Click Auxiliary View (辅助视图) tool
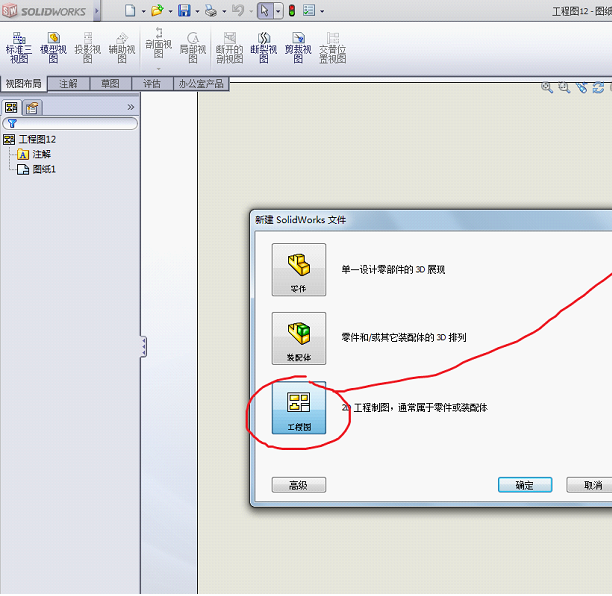This screenshot has width=612, height=596. coord(122,48)
